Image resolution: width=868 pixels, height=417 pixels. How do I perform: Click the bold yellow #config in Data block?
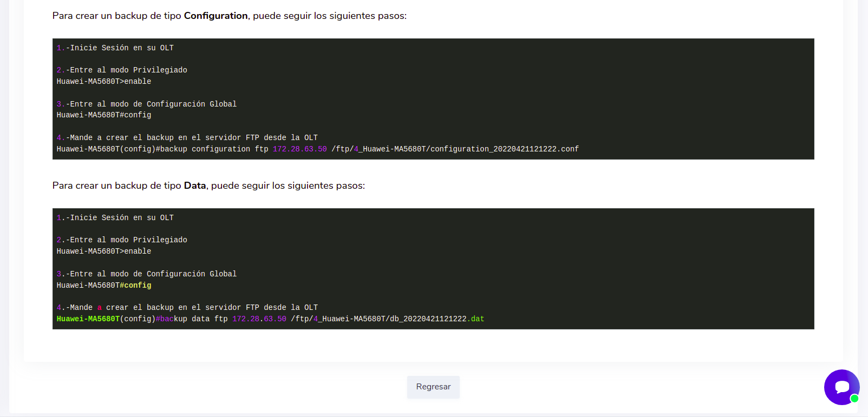point(135,286)
